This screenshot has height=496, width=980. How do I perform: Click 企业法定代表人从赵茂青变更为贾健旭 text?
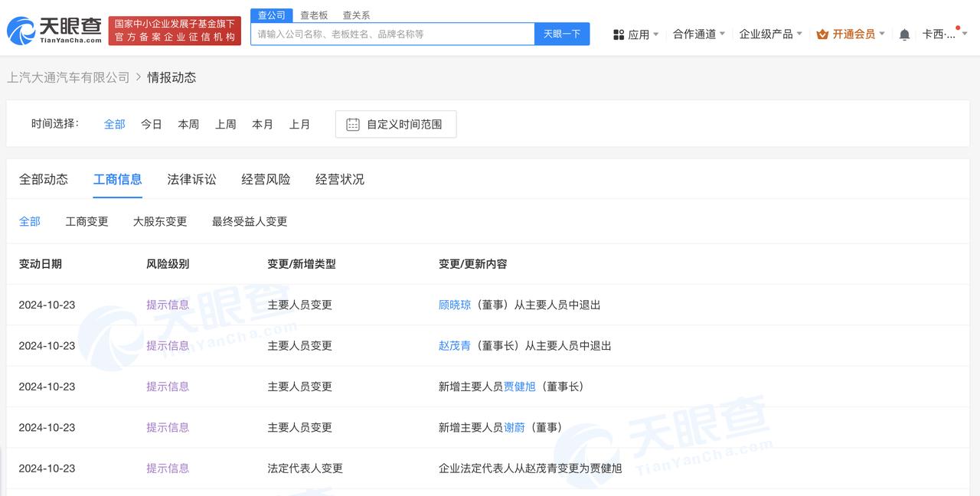[531, 468]
